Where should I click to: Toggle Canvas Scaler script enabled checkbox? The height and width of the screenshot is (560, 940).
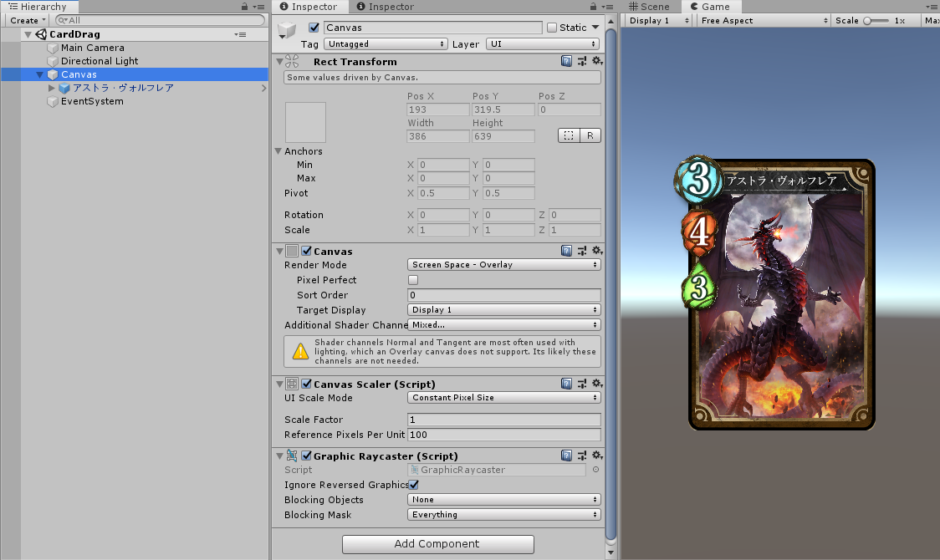(306, 384)
